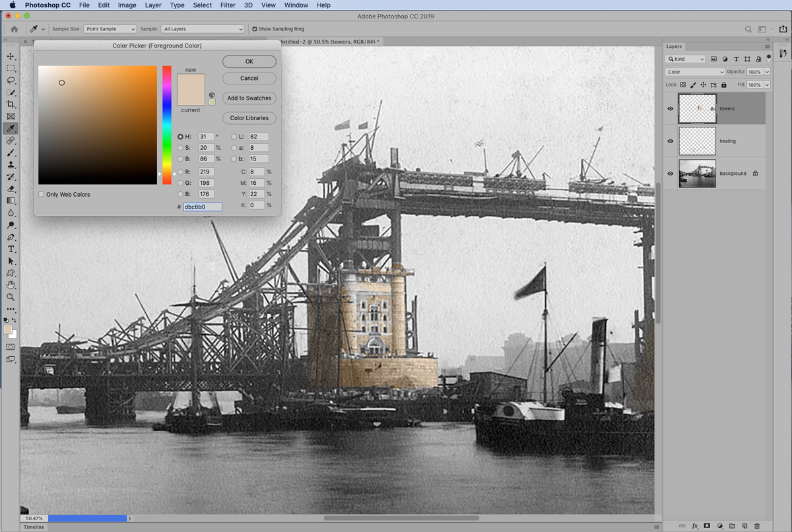
Task: Activate the Zoom tool
Action: [x=11, y=296]
